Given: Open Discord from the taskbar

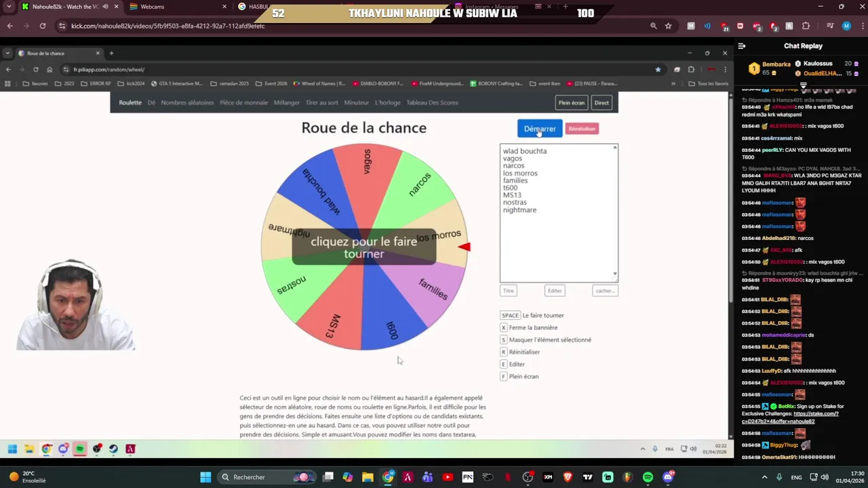Looking at the screenshot, I should [x=668, y=477].
